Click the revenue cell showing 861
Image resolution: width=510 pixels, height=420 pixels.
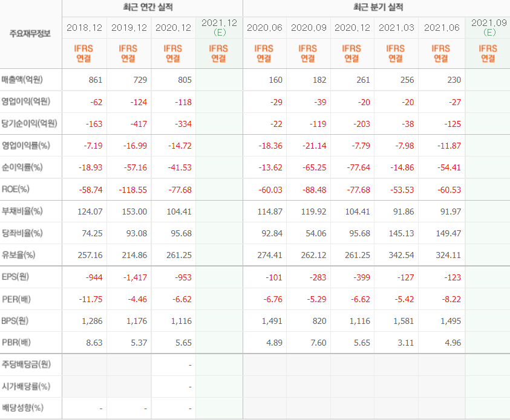point(95,80)
